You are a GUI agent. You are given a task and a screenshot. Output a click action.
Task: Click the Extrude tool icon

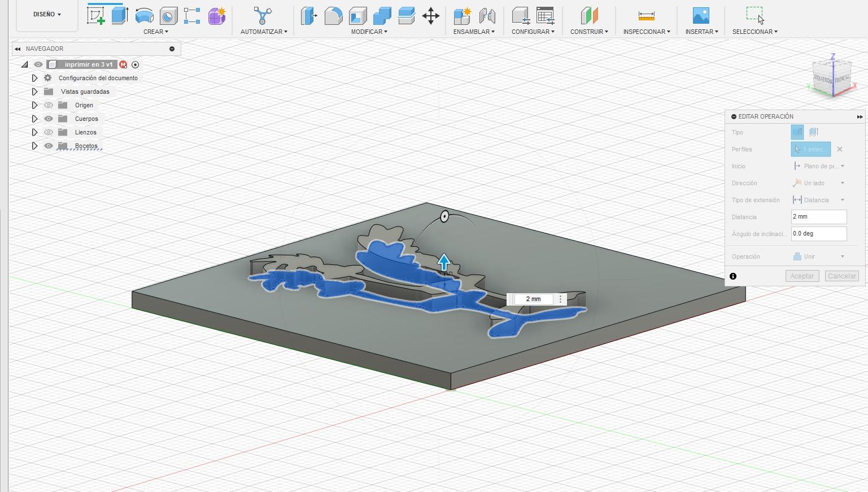(120, 16)
